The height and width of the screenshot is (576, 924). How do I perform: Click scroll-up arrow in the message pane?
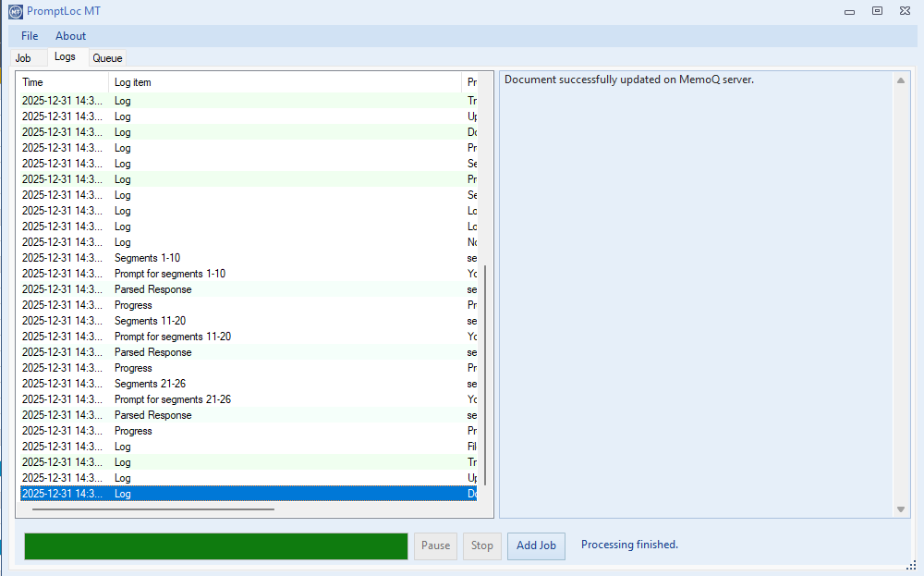(x=901, y=80)
